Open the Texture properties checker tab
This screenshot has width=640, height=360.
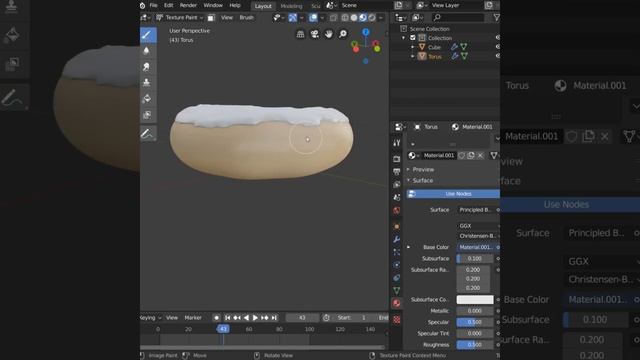pos(397,320)
